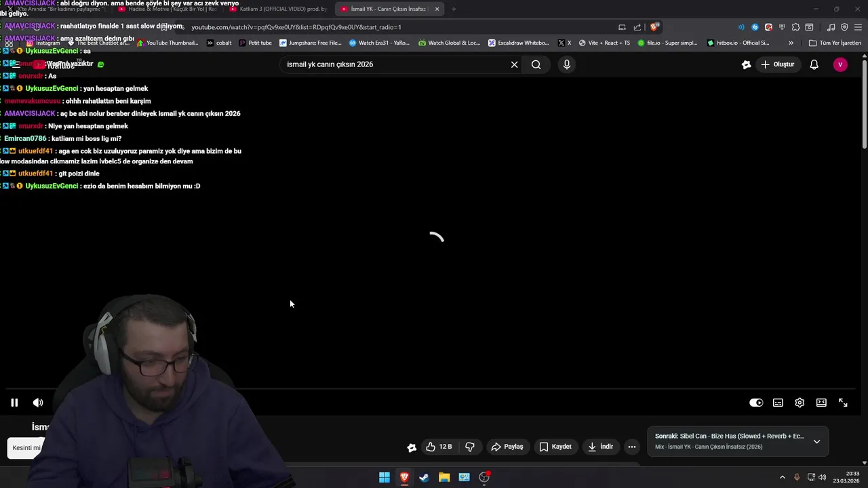The height and width of the screenshot is (488, 868).
Task: Open the Petit tube bookmark
Action: (255, 43)
